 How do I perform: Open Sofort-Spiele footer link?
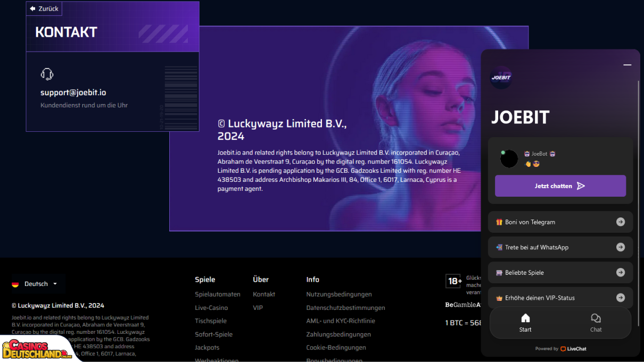pos(213,334)
